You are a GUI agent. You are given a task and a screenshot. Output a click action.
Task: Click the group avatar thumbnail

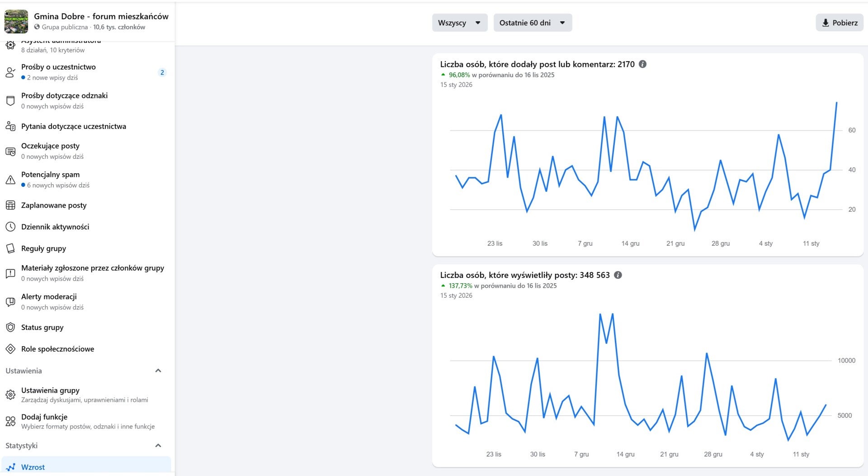tap(16, 21)
